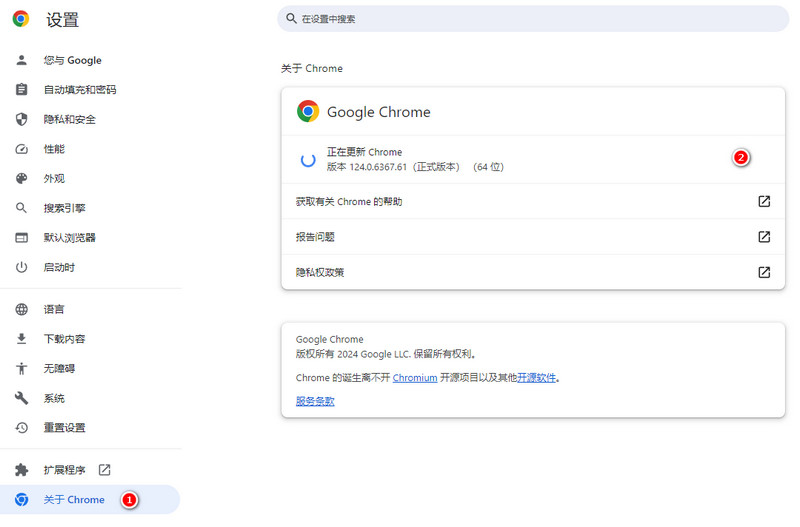This screenshot has height=527, width=800.
Task: Click the Google Chrome heading in about card
Action: pyautogui.click(x=379, y=112)
